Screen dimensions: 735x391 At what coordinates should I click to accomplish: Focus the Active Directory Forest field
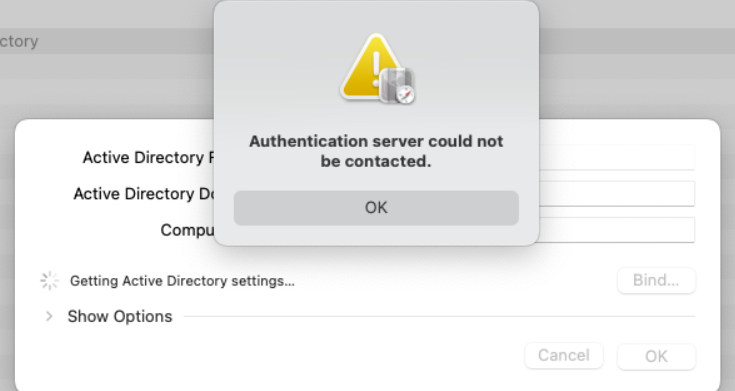pos(616,158)
